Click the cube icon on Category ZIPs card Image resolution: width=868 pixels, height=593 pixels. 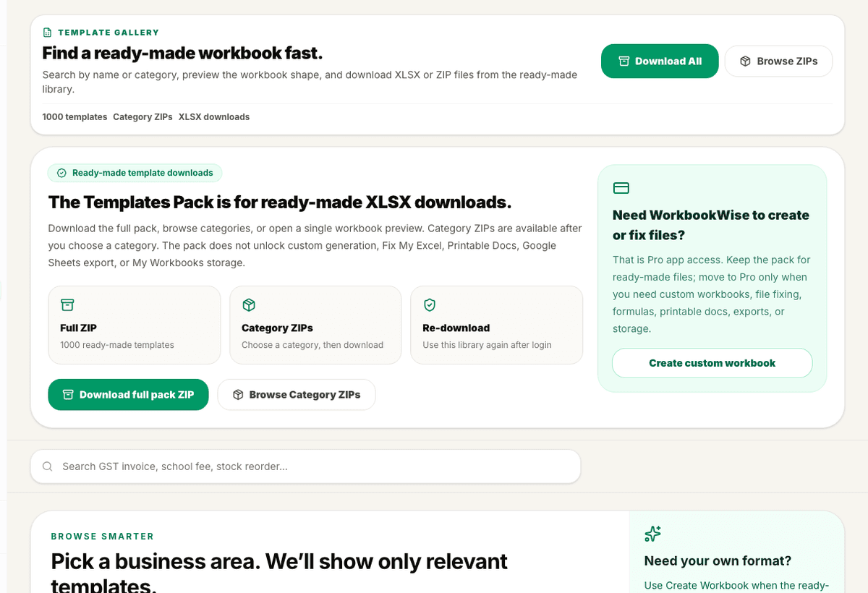pos(248,305)
